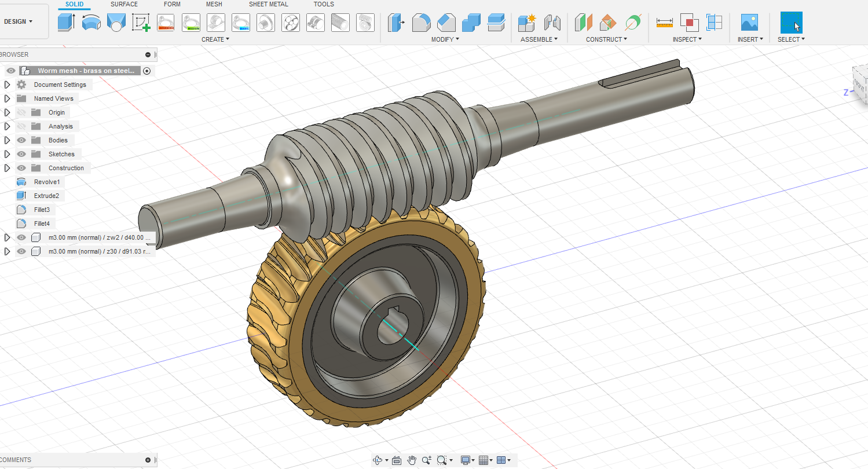
Task: Click the Pan hand icon in navigation bar
Action: click(x=412, y=460)
